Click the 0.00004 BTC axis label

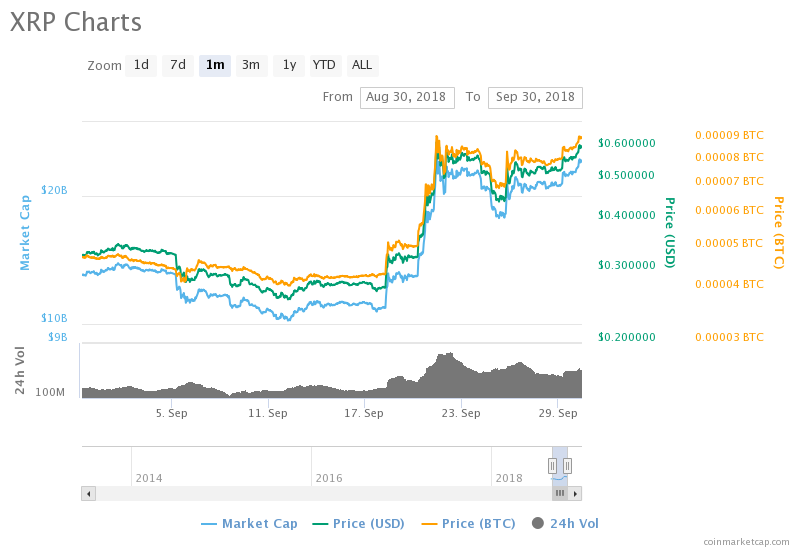point(730,284)
